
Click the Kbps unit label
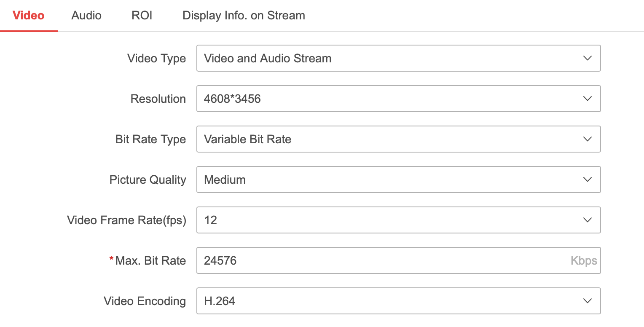tap(584, 260)
